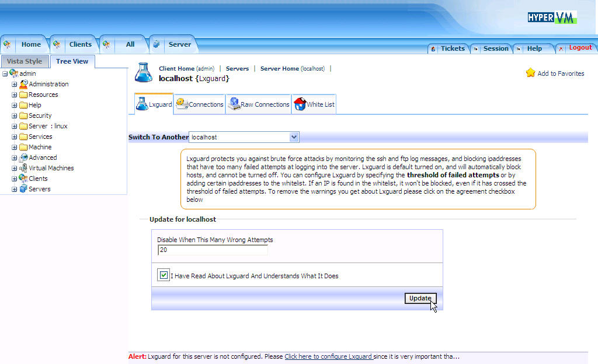Click the icon beside the Clients tab
This screenshot has width=598, height=364.
point(57,44)
